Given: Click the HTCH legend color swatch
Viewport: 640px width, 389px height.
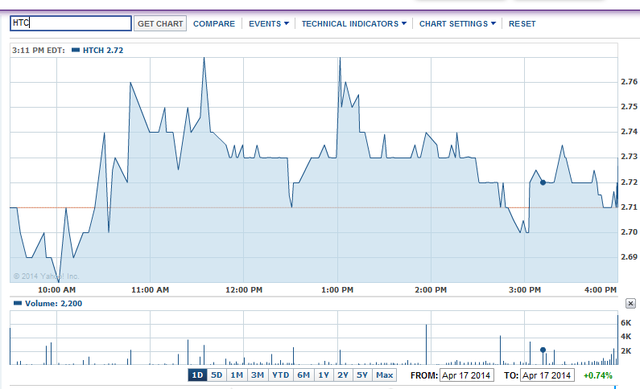Looking at the screenshot, I should [76, 50].
